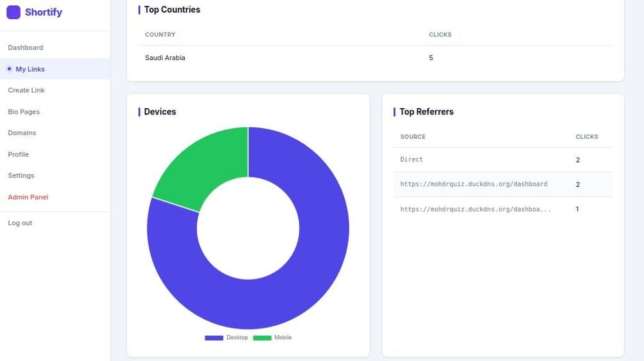Click the active bullet beside My Links
The height and width of the screenshot is (361, 644).
point(10,69)
